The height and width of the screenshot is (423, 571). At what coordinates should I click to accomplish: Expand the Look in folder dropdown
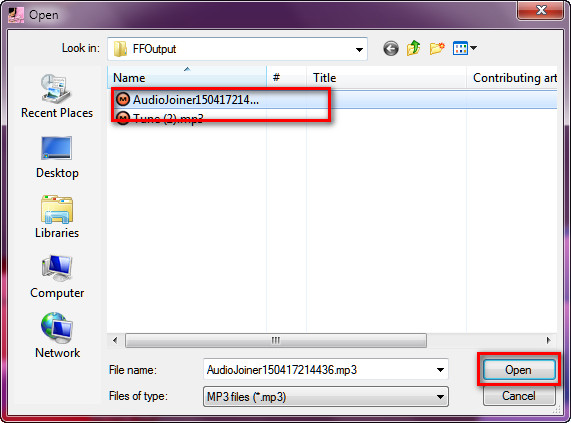click(359, 49)
